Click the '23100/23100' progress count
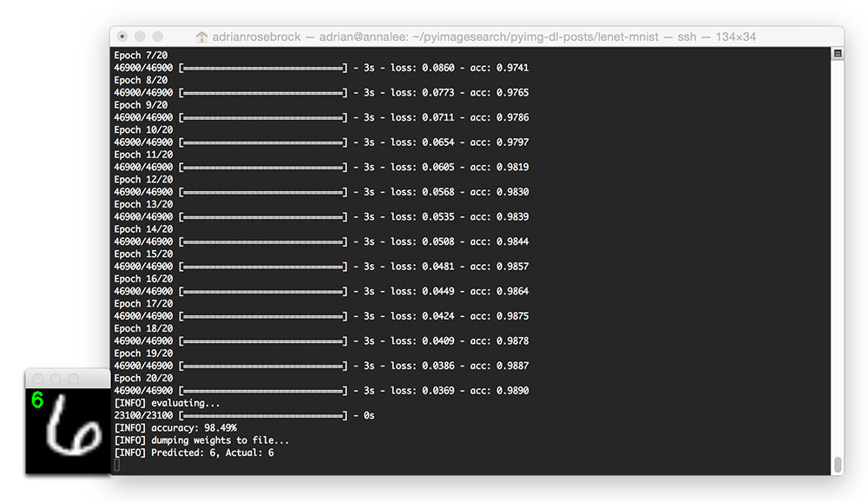Screen dimensions: 868x502 pos(143,415)
